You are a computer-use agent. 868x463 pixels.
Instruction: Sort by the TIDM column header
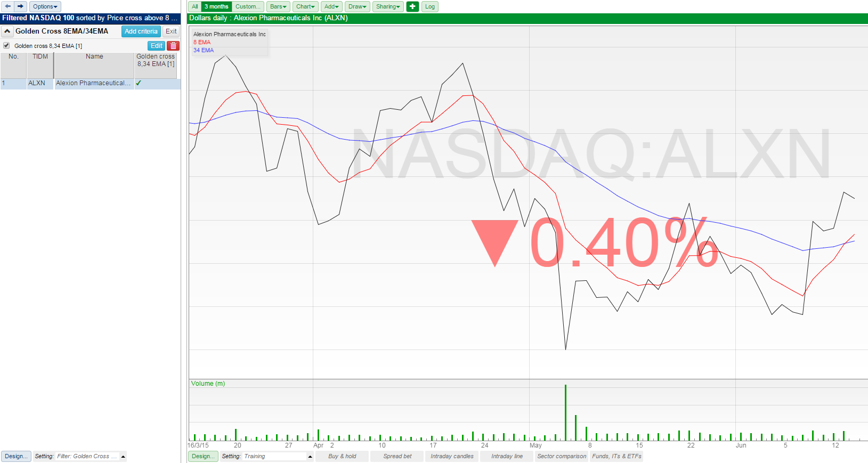[40, 65]
